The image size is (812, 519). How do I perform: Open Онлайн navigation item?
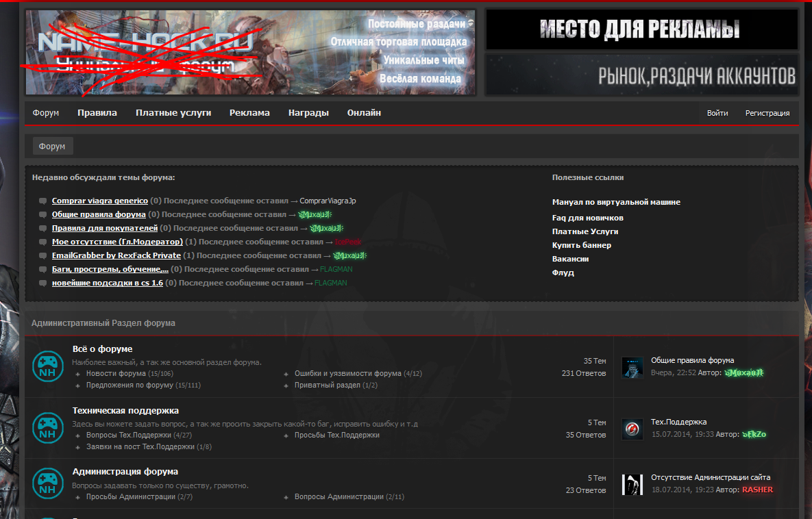pos(364,113)
